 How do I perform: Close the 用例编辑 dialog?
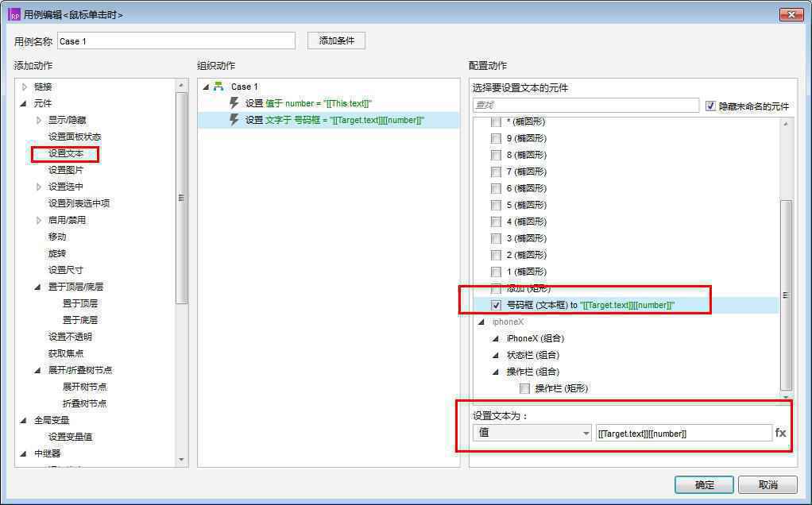coord(791,14)
